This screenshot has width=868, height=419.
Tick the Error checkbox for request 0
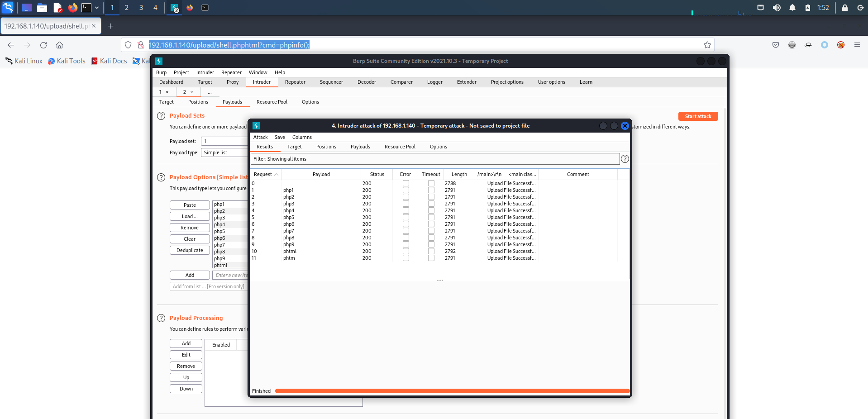click(406, 183)
